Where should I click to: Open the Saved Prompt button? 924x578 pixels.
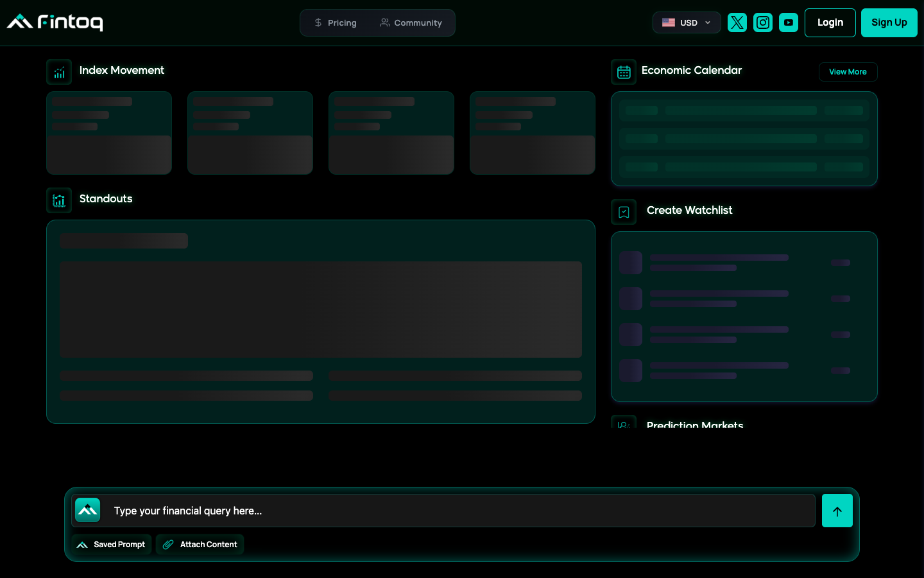click(112, 545)
